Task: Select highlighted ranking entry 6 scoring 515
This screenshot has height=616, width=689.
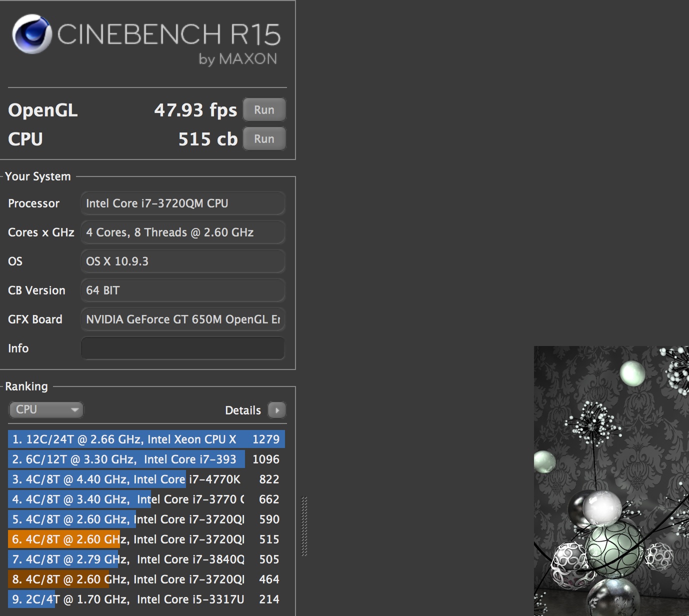Action: click(146, 539)
